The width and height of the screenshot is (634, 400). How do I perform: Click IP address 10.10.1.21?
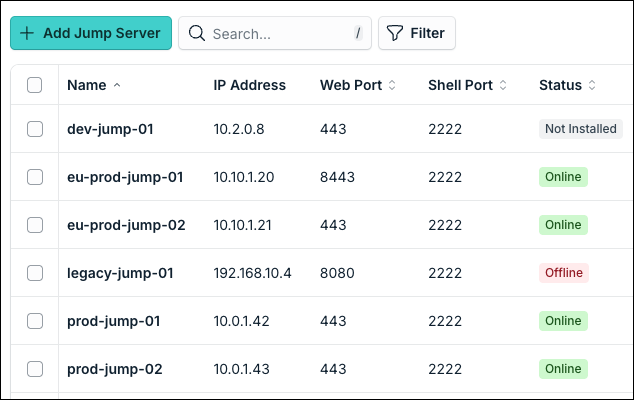point(243,225)
